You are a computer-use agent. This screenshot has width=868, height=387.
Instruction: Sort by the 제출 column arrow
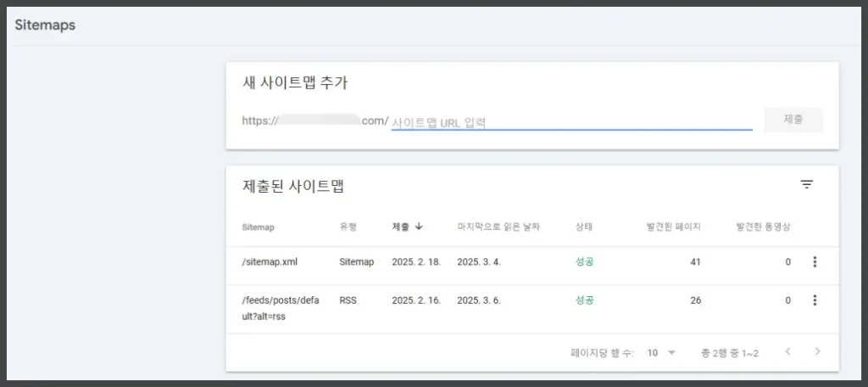coord(419,227)
